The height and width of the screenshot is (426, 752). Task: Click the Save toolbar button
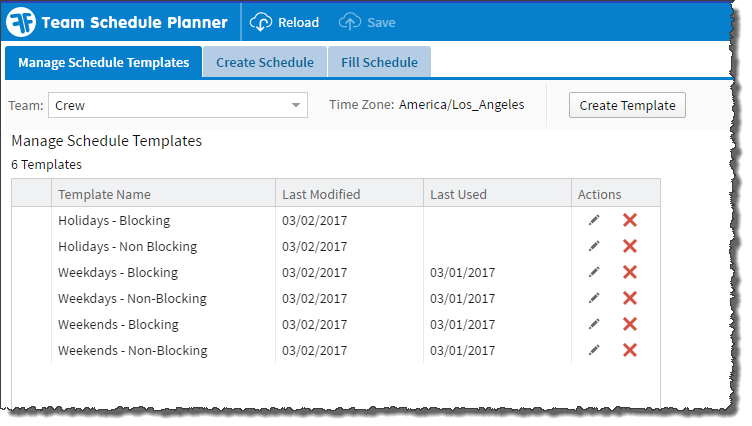click(368, 22)
